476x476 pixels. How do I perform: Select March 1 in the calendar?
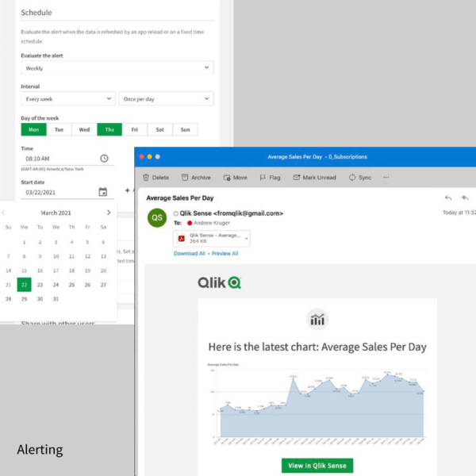pos(25,242)
